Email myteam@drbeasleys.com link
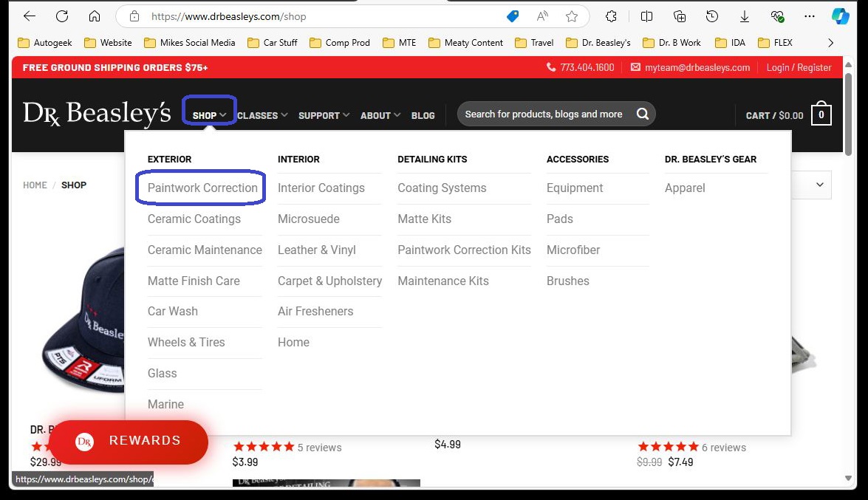This screenshot has height=500, width=868. (690, 67)
